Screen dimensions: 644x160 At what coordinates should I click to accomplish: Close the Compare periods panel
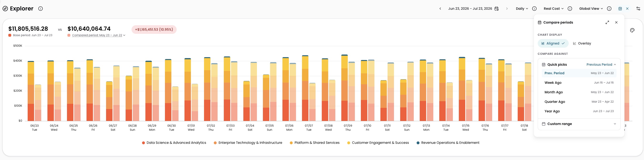[x=616, y=22]
